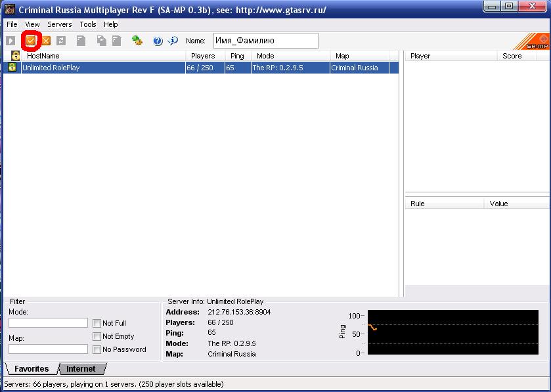Click the gray single-page icon left of copy icon

[81, 41]
